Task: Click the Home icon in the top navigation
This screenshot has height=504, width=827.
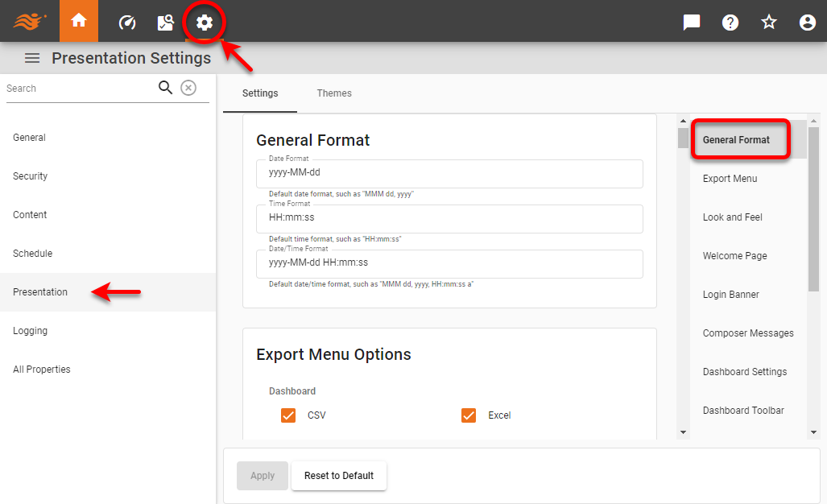Action: point(78,22)
